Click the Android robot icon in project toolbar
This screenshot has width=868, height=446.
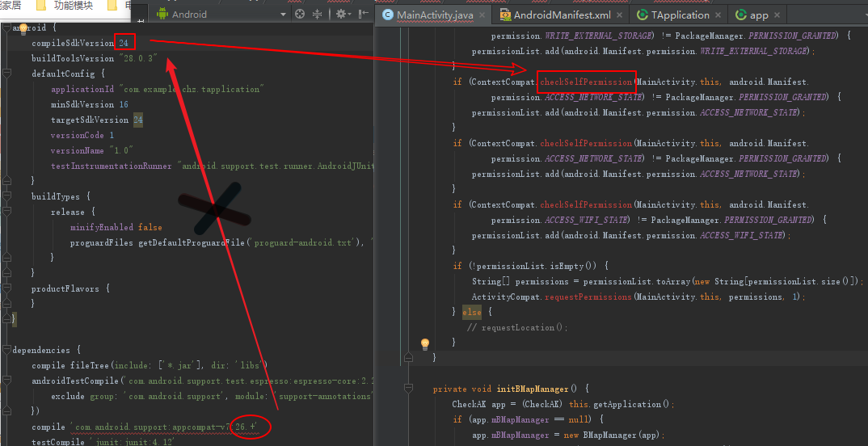pyautogui.click(x=162, y=14)
